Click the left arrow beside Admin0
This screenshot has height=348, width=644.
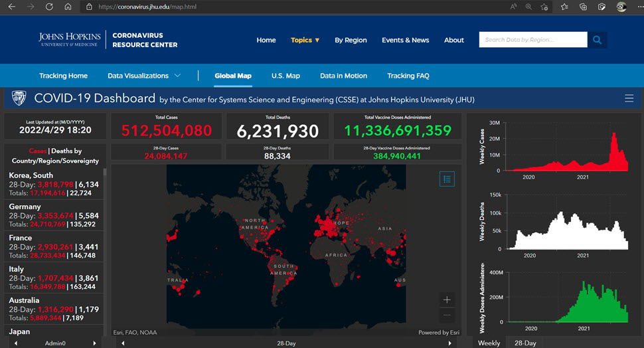16,343
